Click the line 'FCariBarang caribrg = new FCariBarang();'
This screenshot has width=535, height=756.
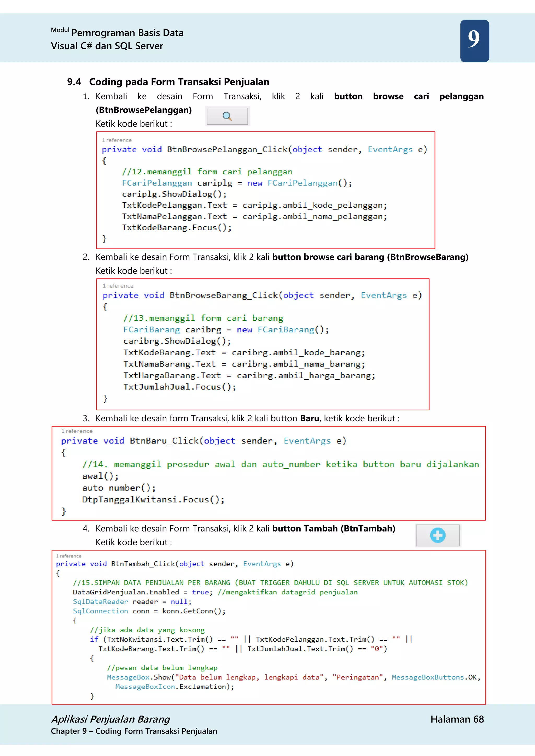pos(226,330)
